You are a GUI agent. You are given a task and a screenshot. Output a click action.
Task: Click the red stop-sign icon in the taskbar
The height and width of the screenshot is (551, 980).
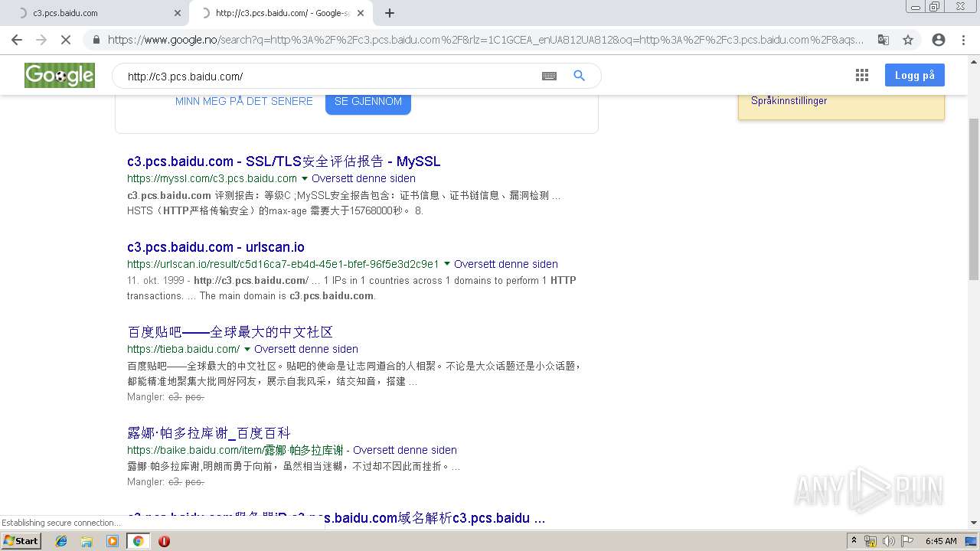pos(164,541)
